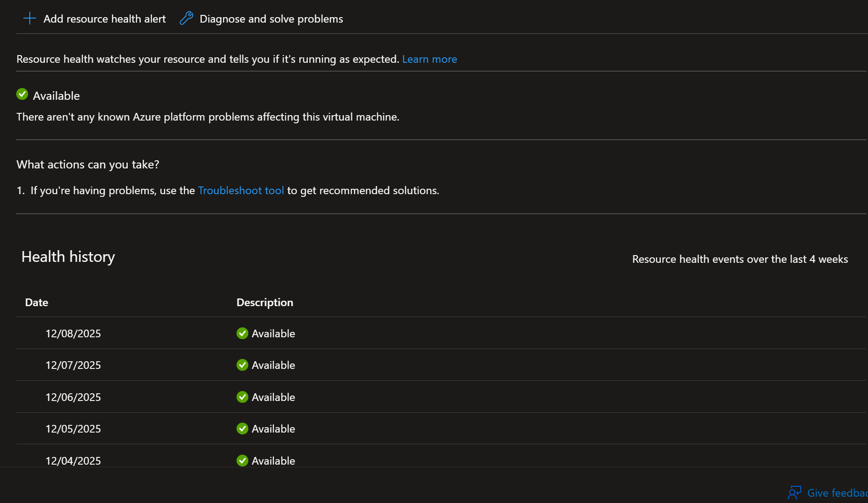The width and height of the screenshot is (868, 503).
Task: Click green status icon for 12/06/2025
Action: coord(242,397)
